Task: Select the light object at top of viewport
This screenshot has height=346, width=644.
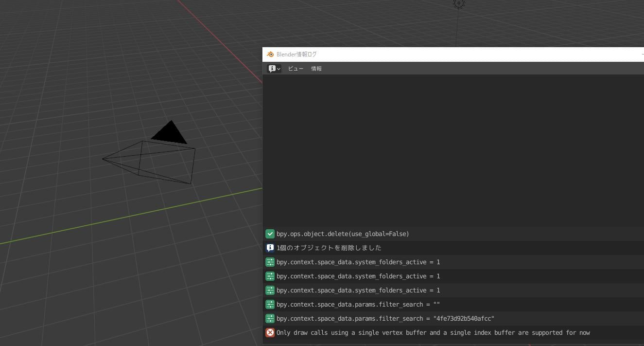Action: pyautogui.click(x=459, y=3)
